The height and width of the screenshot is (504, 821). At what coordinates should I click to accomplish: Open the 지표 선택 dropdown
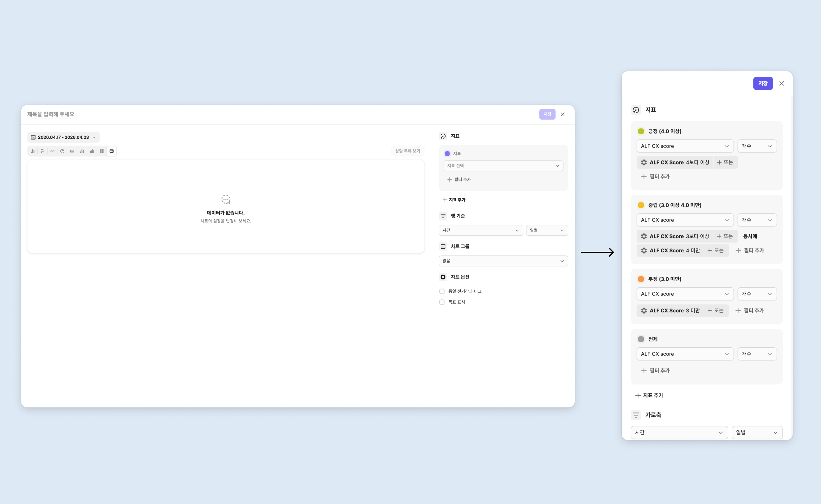point(503,166)
